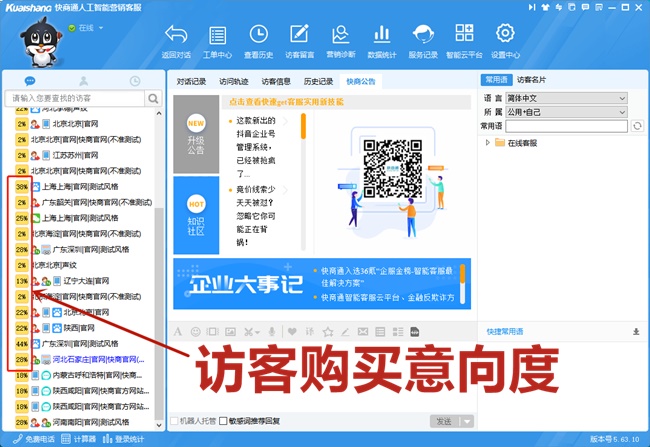Click the refresh icon beside 常用语 field

(636, 126)
